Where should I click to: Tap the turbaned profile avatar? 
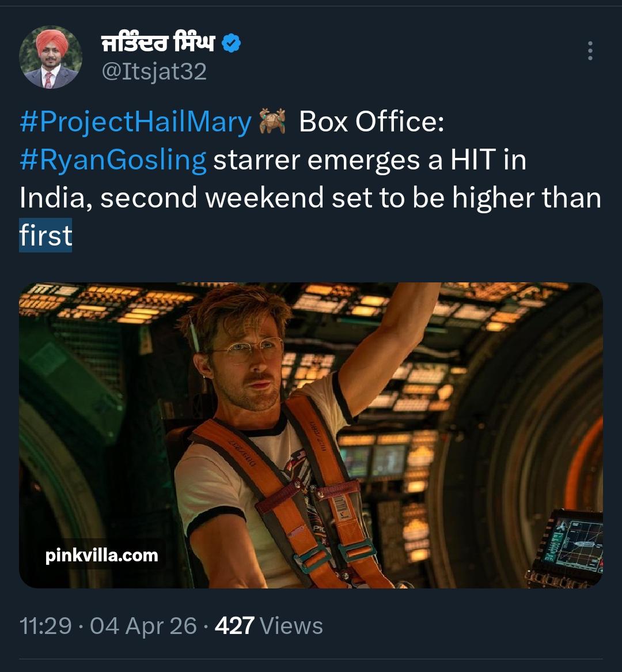click(x=50, y=58)
